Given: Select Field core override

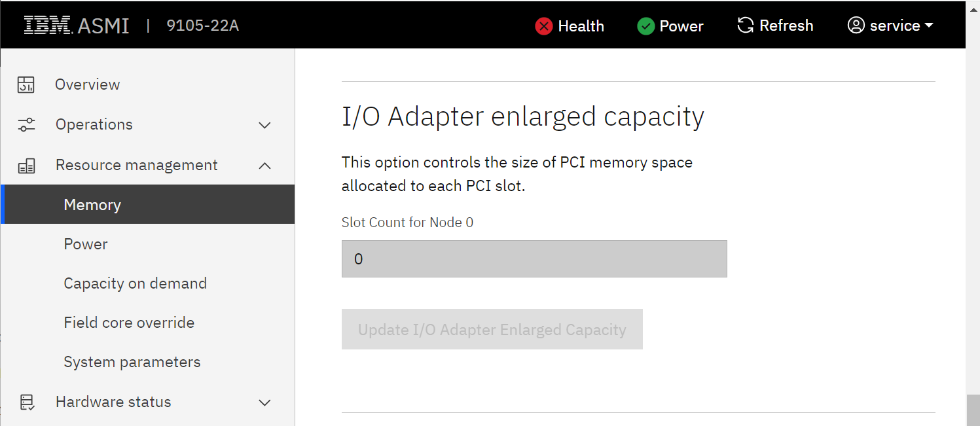Looking at the screenshot, I should pos(129,322).
